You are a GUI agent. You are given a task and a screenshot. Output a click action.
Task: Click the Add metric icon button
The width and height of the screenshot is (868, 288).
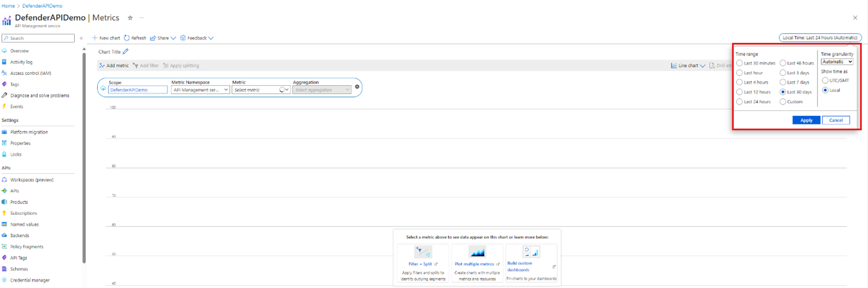pos(102,66)
